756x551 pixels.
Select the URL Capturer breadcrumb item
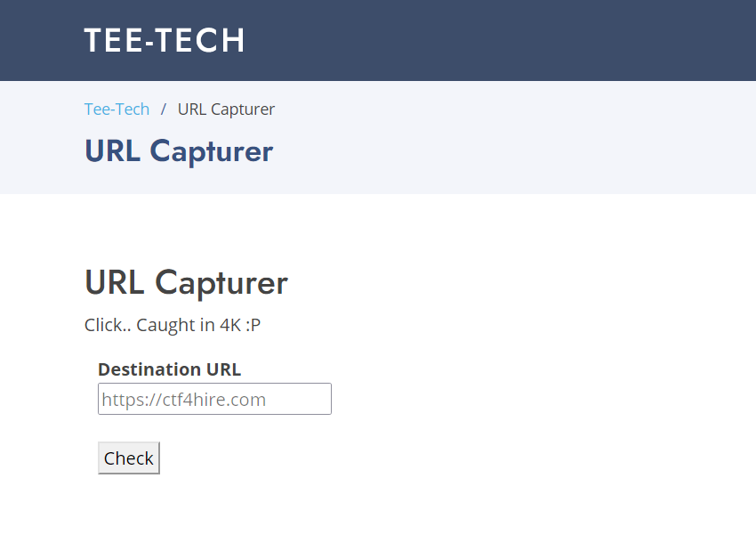(226, 109)
